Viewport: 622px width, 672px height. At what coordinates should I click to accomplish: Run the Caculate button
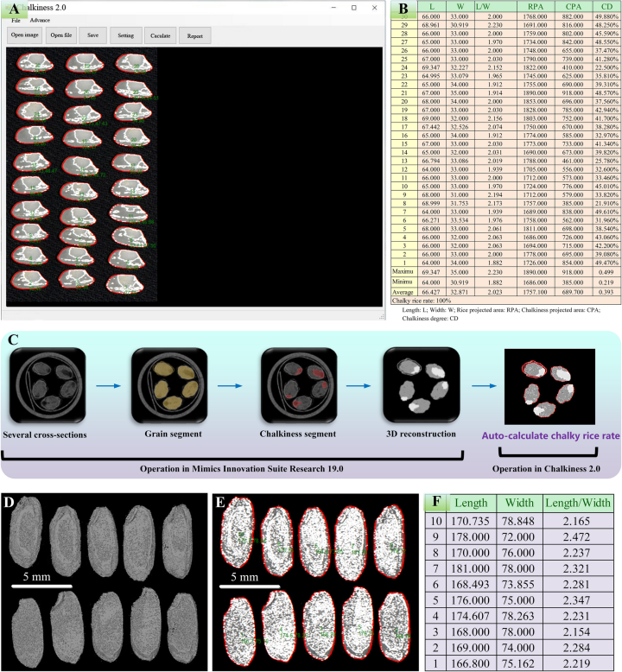[160, 35]
